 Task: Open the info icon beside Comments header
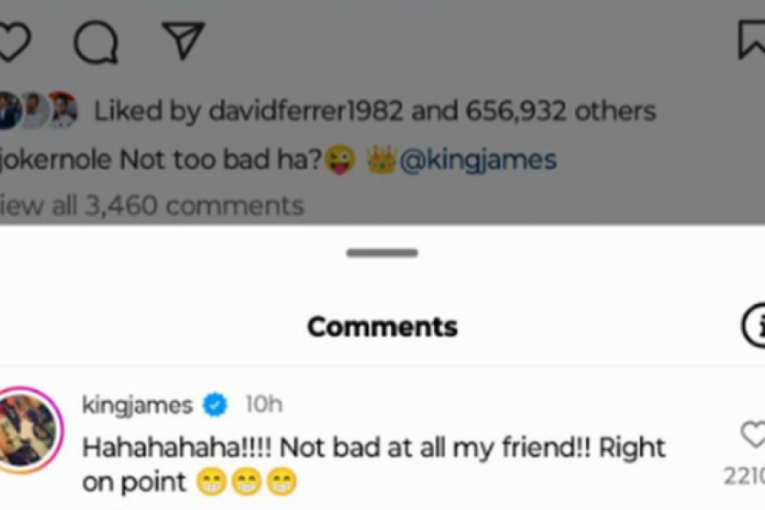[x=754, y=326]
